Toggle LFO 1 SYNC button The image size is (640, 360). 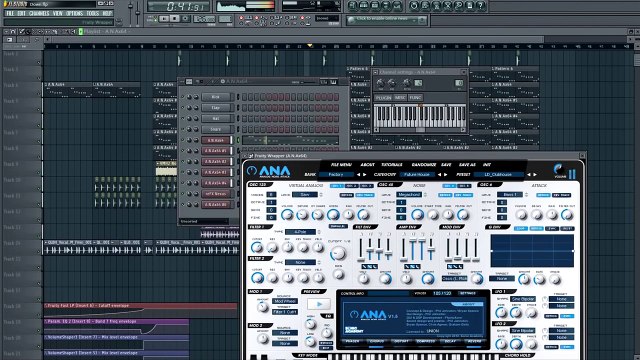[x=566, y=316]
